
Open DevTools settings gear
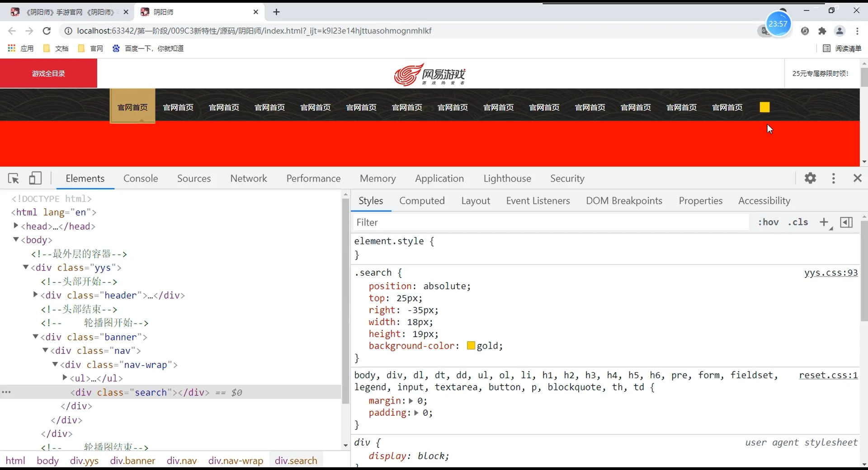click(811, 179)
